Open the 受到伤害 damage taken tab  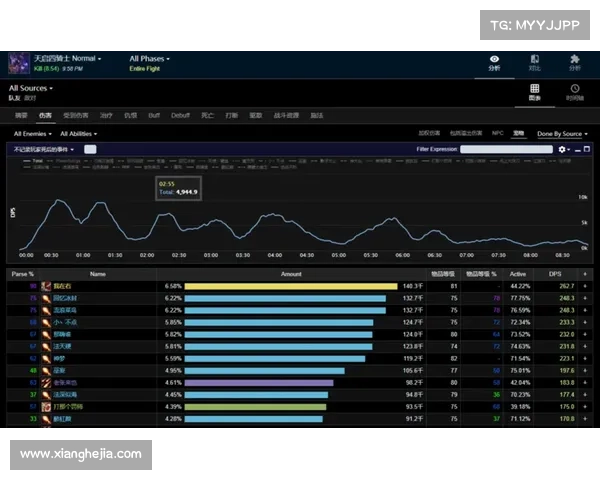76,115
